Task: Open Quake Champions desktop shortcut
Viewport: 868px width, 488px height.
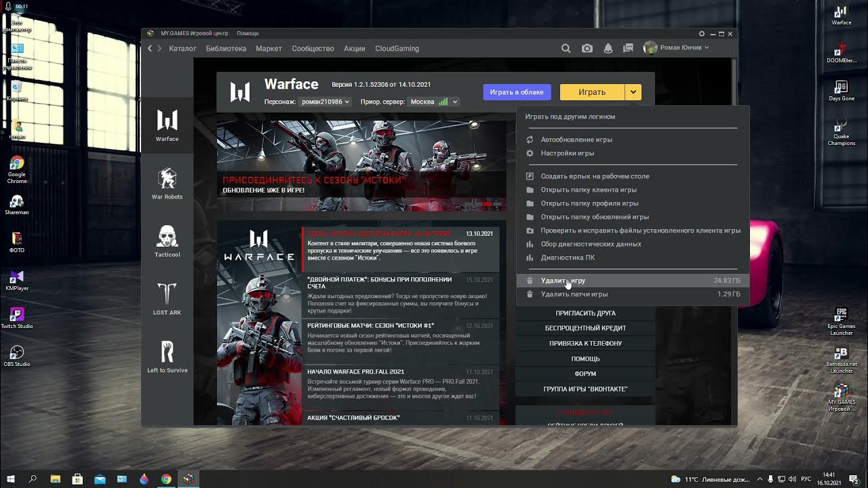Action: click(x=842, y=131)
